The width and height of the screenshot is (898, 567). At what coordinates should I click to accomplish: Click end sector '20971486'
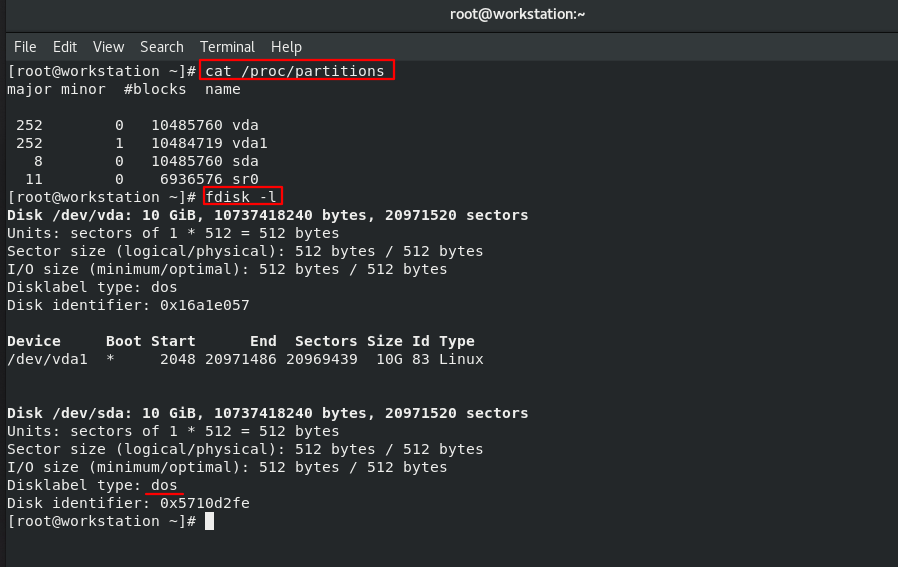[x=241, y=359]
